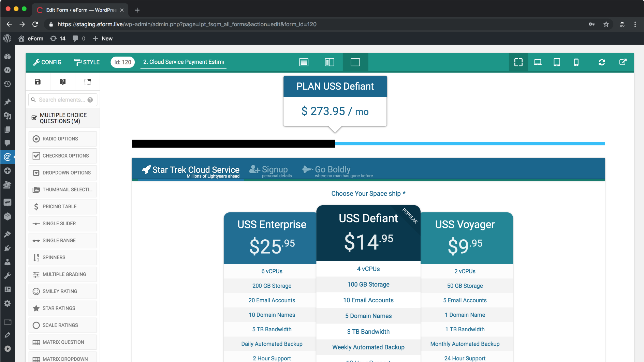Bookmark this page with star icon
This screenshot has width=644, height=362.
coord(606,24)
